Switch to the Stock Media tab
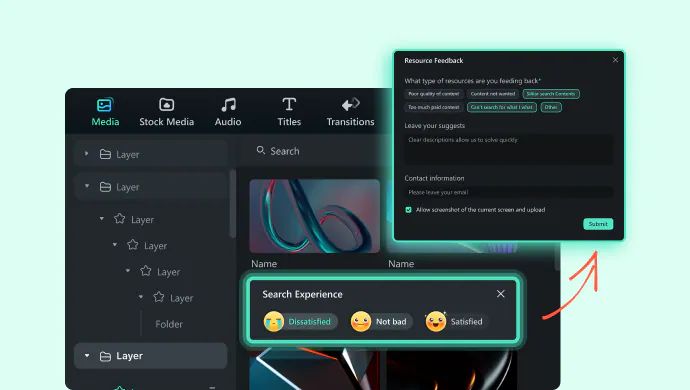This screenshot has width=690, height=390. click(x=166, y=112)
